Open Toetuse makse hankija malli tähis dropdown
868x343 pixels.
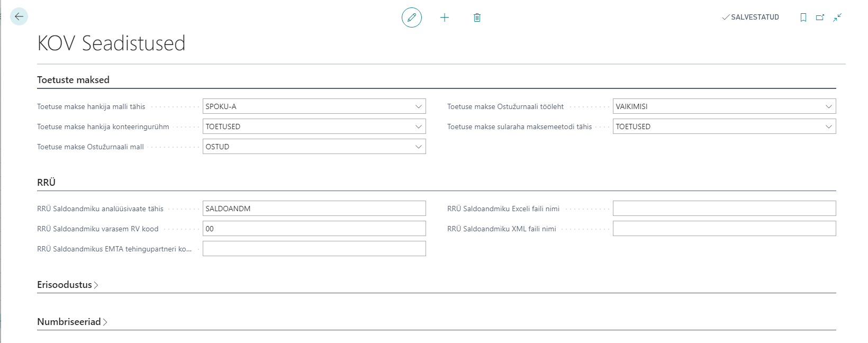418,106
